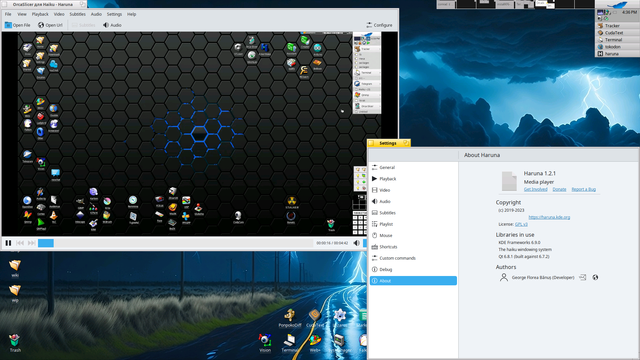Pause playback with the pause button

click(x=8, y=243)
